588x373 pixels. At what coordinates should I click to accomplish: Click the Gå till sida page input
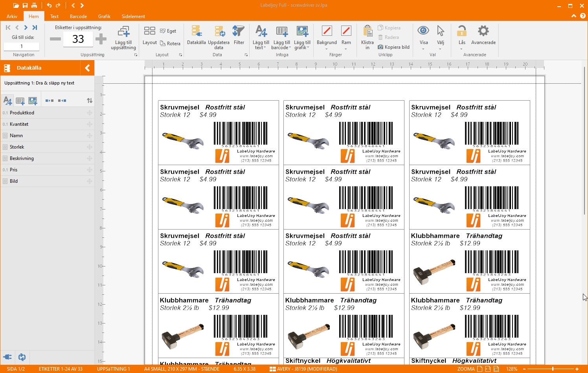[x=22, y=46]
